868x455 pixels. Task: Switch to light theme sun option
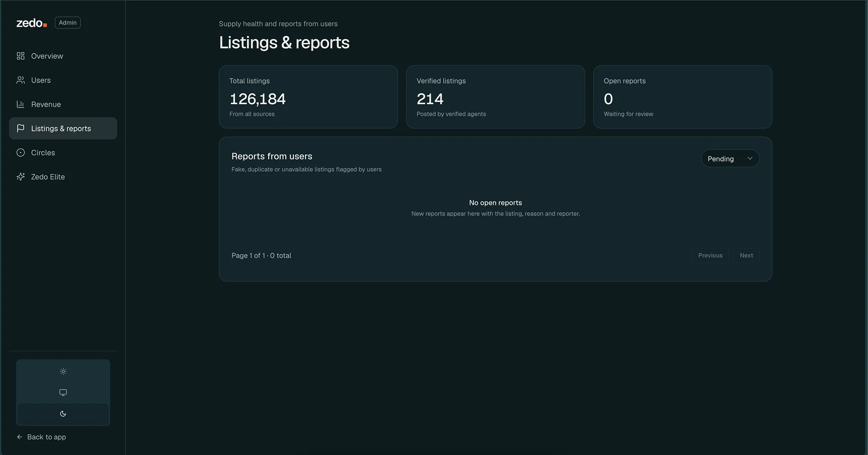click(x=63, y=371)
